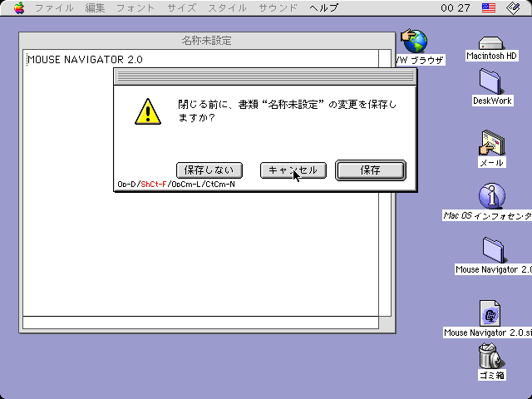Click the document's vertical scrollbar

(x=385, y=183)
